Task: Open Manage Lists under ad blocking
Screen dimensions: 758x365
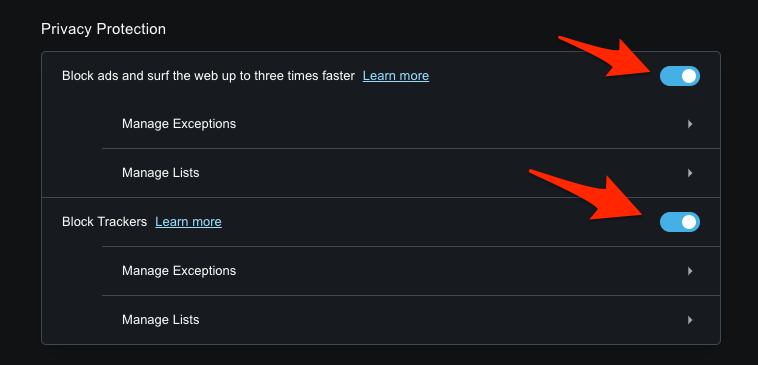Action: coord(411,173)
